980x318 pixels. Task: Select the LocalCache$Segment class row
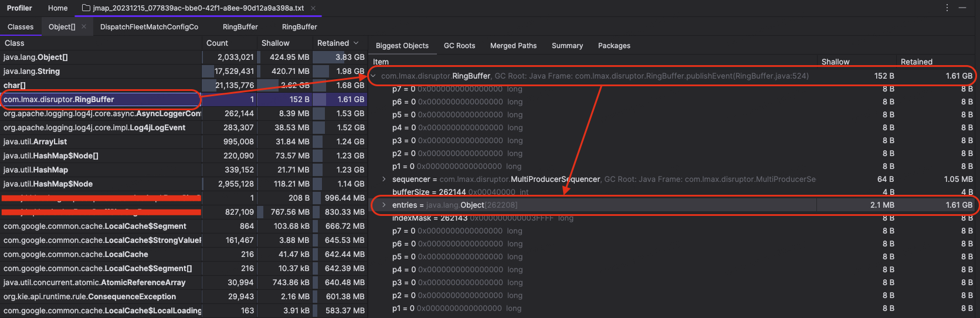pyautogui.click(x=184, y=226)
